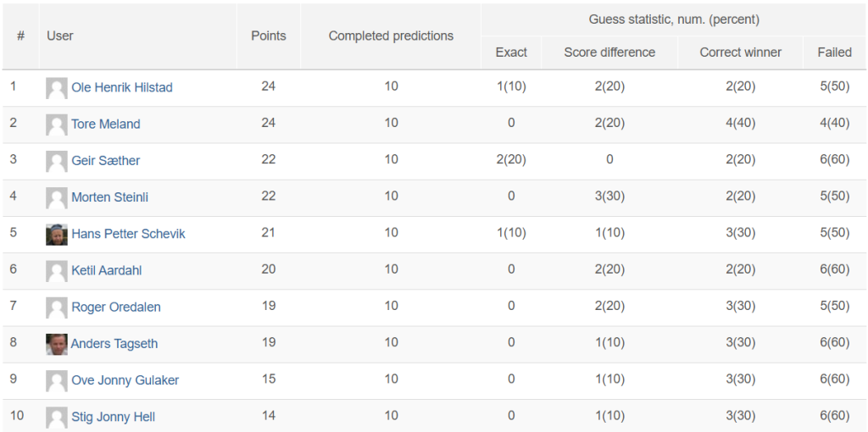Open Ole Henrik Hilstad's profile link

coord(122,87)
